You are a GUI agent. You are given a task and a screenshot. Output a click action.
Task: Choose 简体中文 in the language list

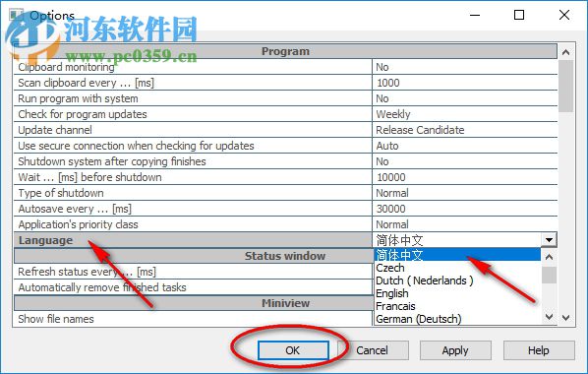point(457,255)
